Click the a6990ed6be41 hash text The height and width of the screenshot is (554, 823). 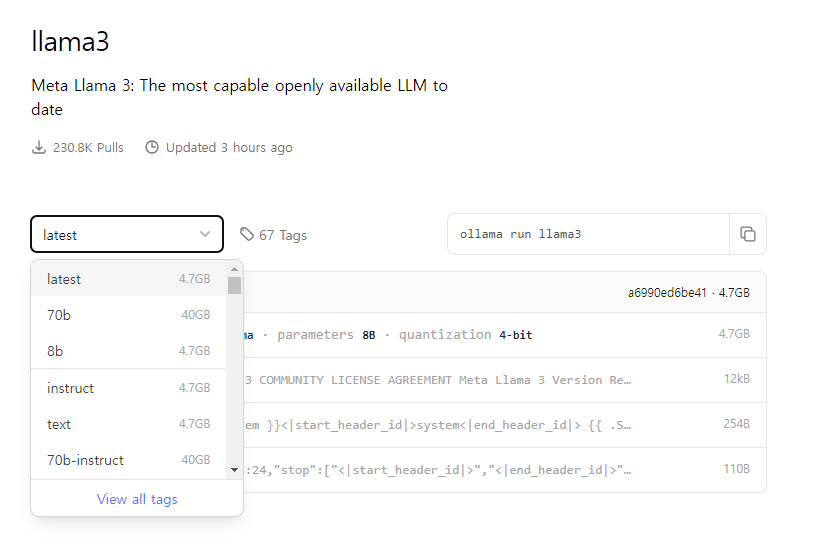667,292
